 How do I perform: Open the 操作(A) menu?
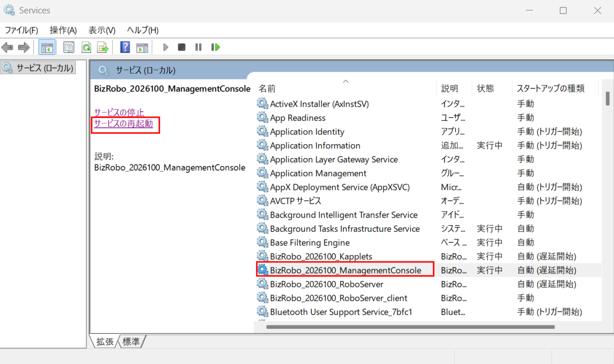tap(63, 30)
